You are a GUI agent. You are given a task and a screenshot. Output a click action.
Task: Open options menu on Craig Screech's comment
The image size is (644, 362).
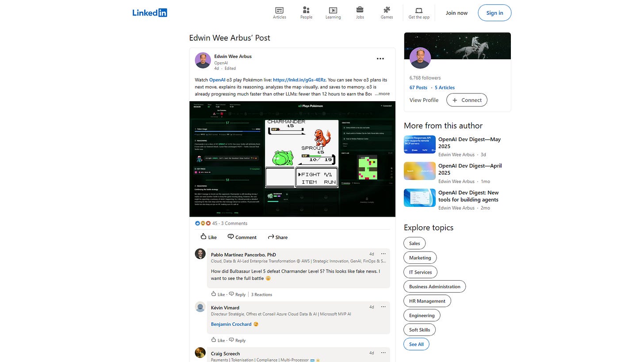(x=383, y=353)
